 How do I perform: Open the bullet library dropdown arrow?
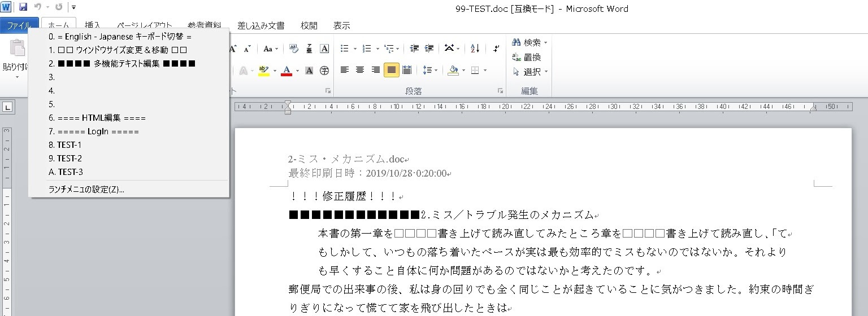point(354,49)
